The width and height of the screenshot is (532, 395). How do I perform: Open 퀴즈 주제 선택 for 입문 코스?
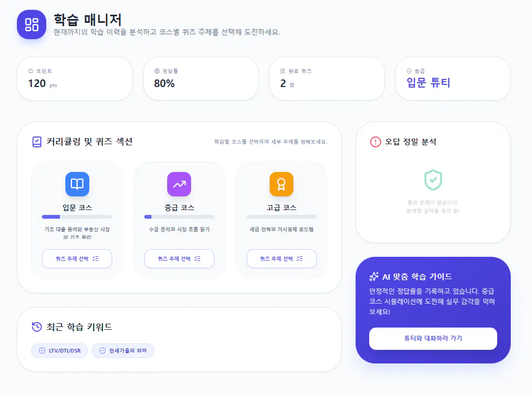click(x=77, y=258)
